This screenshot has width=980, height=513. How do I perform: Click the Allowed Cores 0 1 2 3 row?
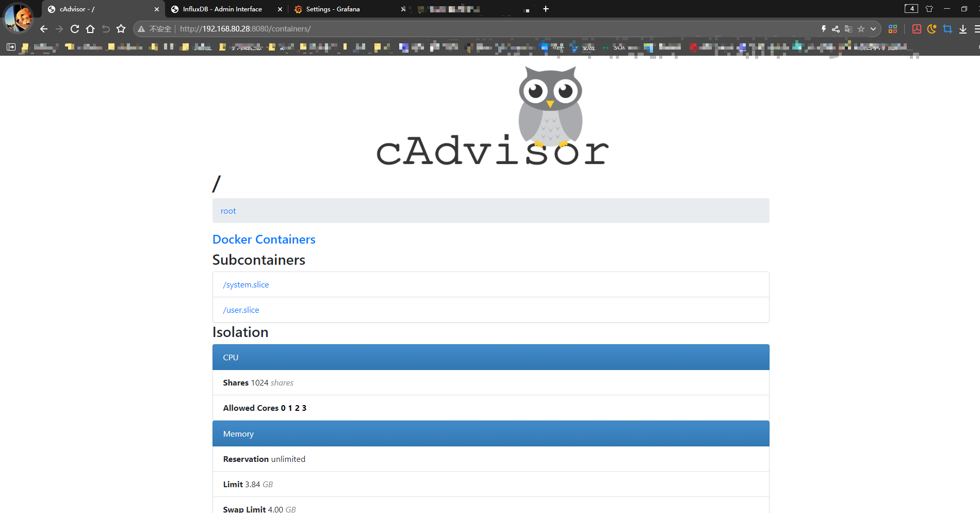point(491,408)
